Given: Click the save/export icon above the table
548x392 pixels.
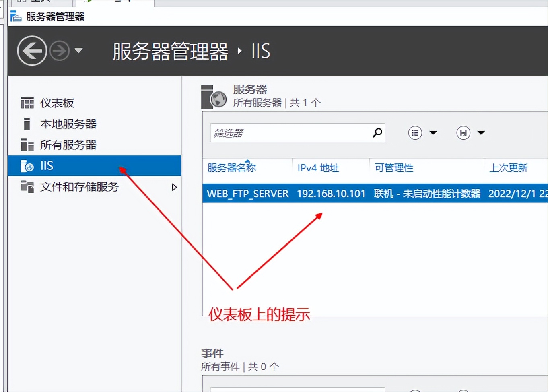Looking at the screenshot, I should click(x=464, y=132).
